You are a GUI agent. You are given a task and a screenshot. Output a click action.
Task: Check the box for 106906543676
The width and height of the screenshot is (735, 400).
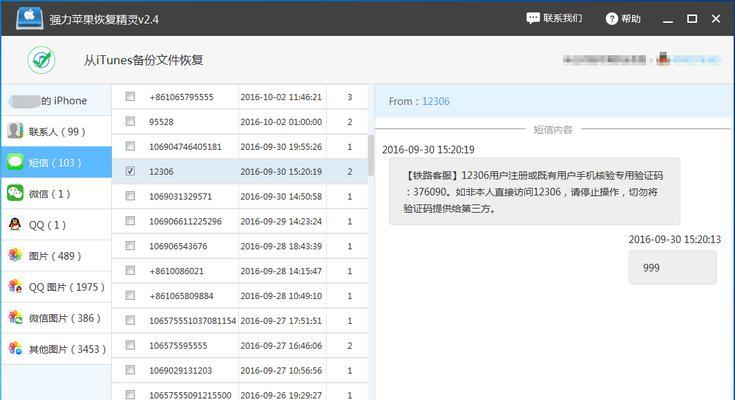coord(130,246)
